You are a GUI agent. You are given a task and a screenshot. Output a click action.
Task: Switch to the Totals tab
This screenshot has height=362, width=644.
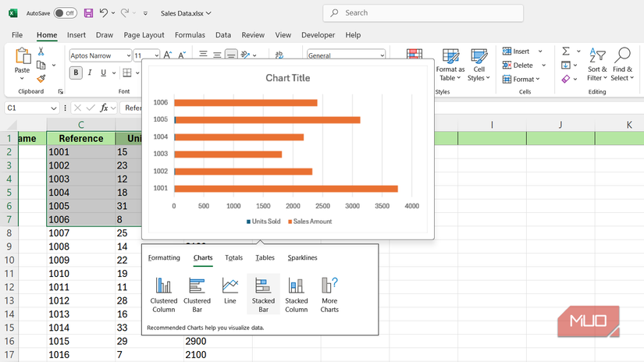coord(233,257)
